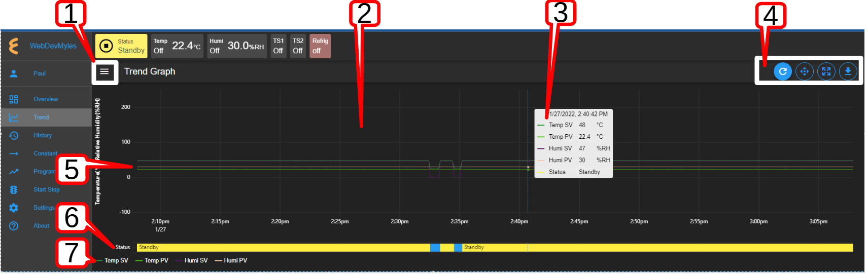Click the Status Standby indicator
Viewport: 868px width, 274px height.
click(121, 46)
